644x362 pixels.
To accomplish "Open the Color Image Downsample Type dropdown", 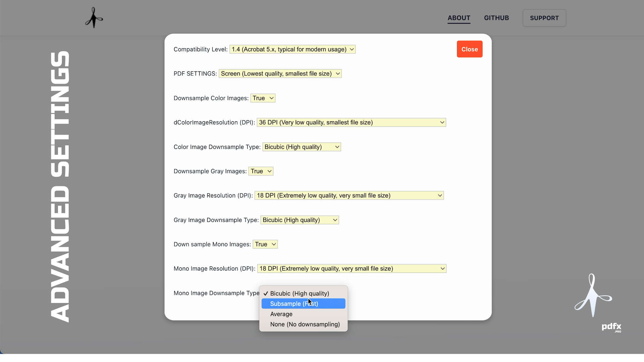I will [x=302, y=147].
